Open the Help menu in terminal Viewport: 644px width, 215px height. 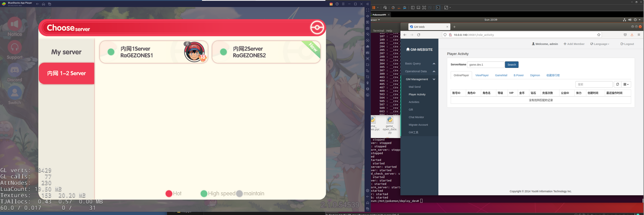coord(389,31)
